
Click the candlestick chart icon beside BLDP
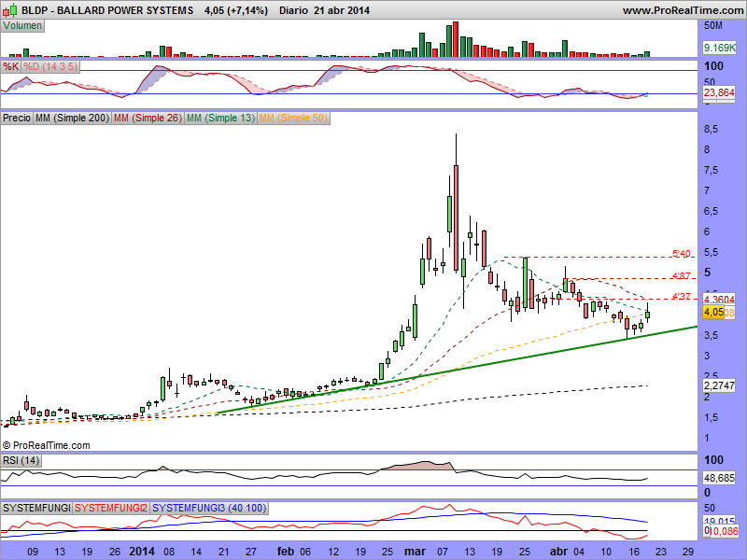pyautogui.click(x=9, y=10)
